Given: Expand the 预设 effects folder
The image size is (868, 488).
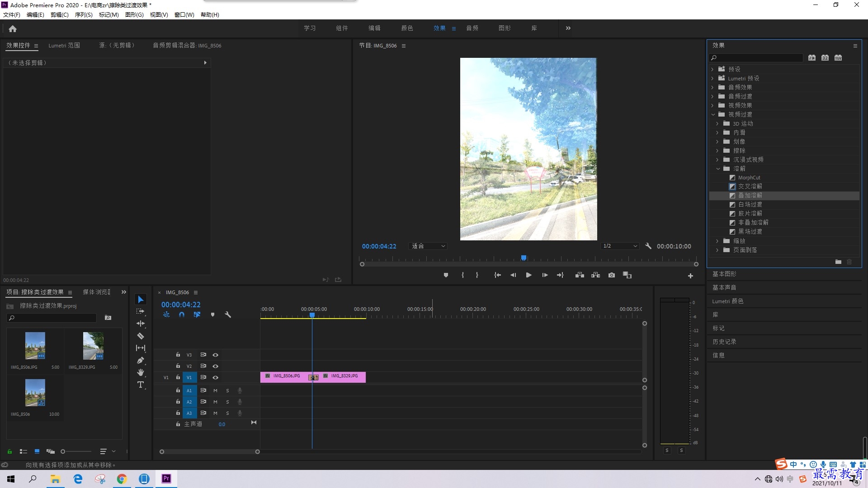Looking at the screenshot, I should click(712, 69).
